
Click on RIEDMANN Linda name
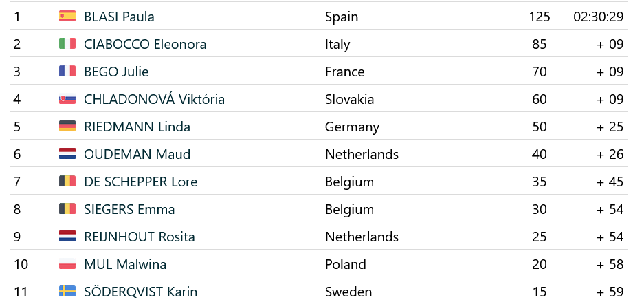[x=137, y=127]
